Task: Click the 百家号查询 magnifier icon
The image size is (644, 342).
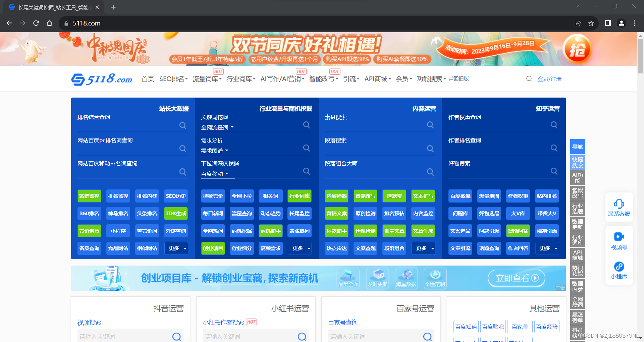Action: 428,337
